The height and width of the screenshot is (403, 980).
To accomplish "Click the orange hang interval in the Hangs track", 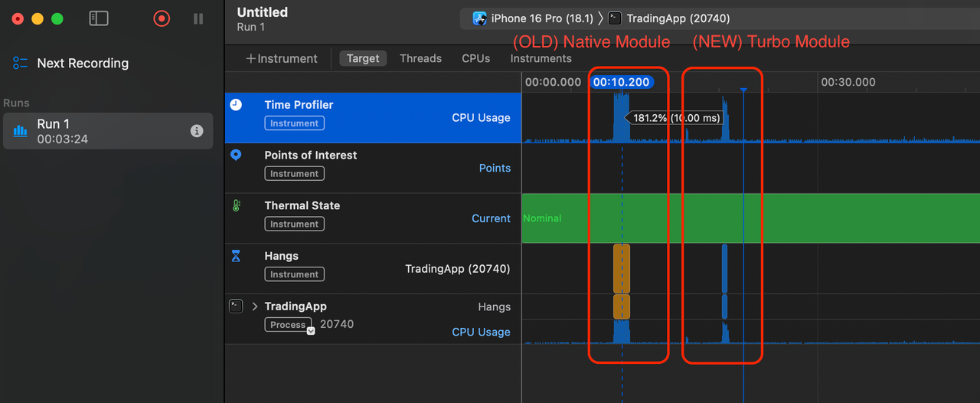I will click(x=622, y=269).
